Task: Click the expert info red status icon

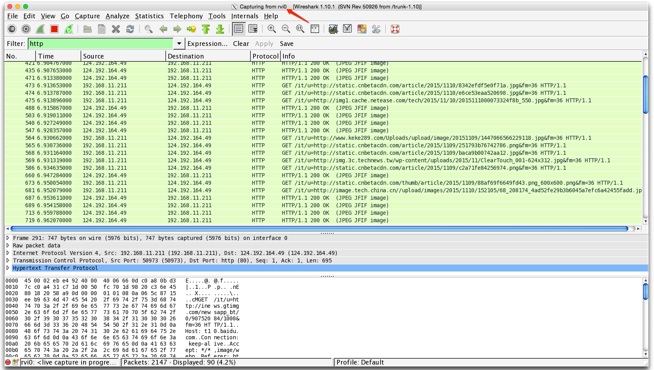Action: click(x=8, y=362)
